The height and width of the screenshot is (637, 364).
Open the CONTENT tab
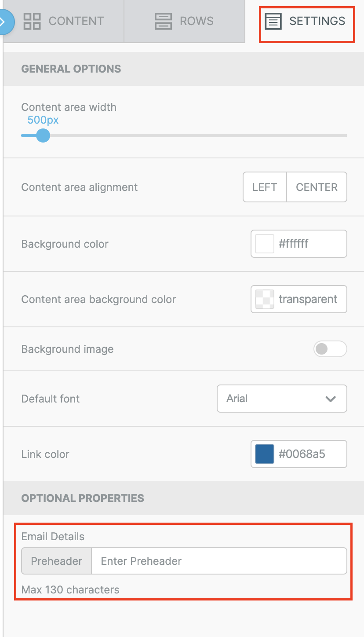[64, 21]
